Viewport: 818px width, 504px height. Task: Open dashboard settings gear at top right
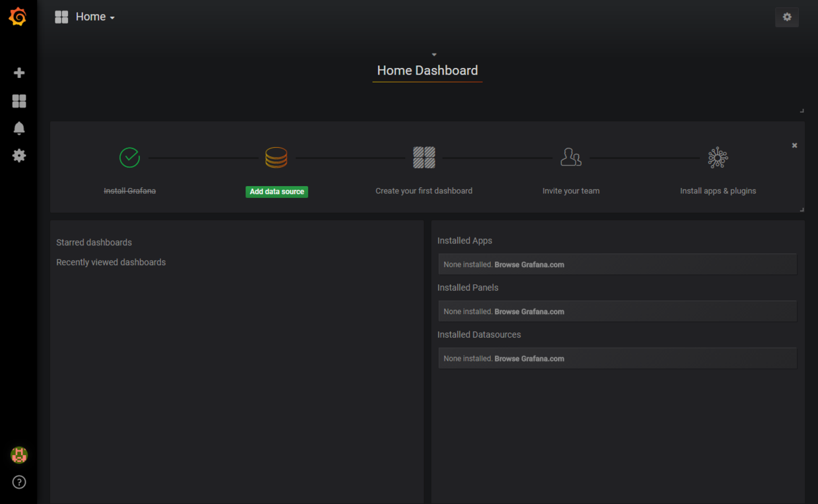787,17
